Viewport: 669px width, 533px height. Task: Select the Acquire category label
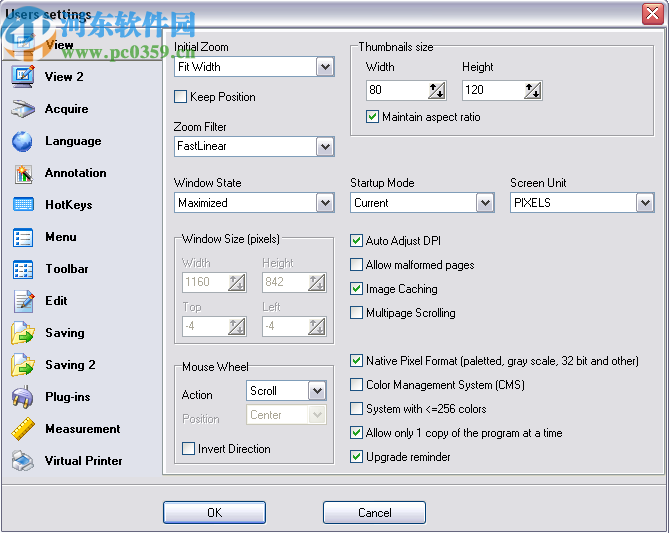(x=67, y=109)
